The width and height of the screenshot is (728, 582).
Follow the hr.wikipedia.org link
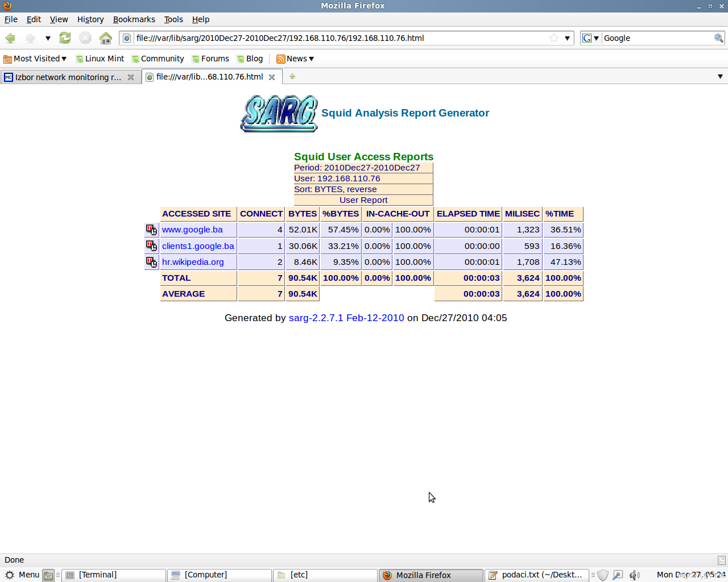(x=193, y=262)
